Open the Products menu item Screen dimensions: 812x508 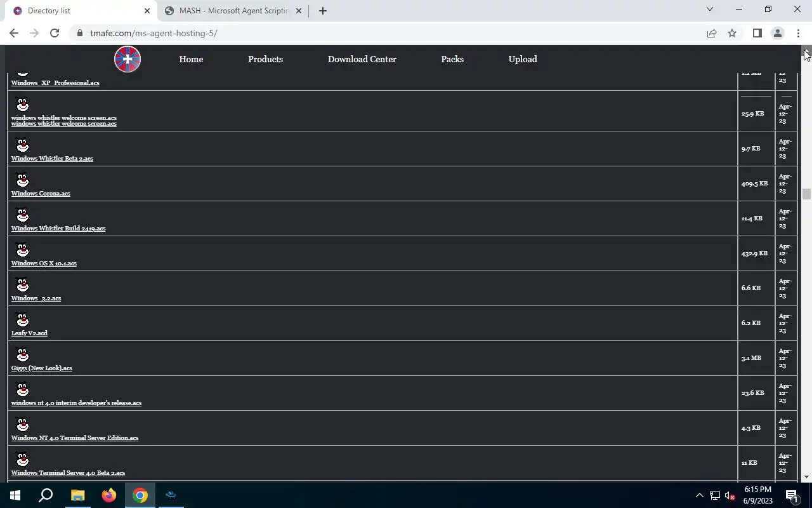[x=265, y=59]
